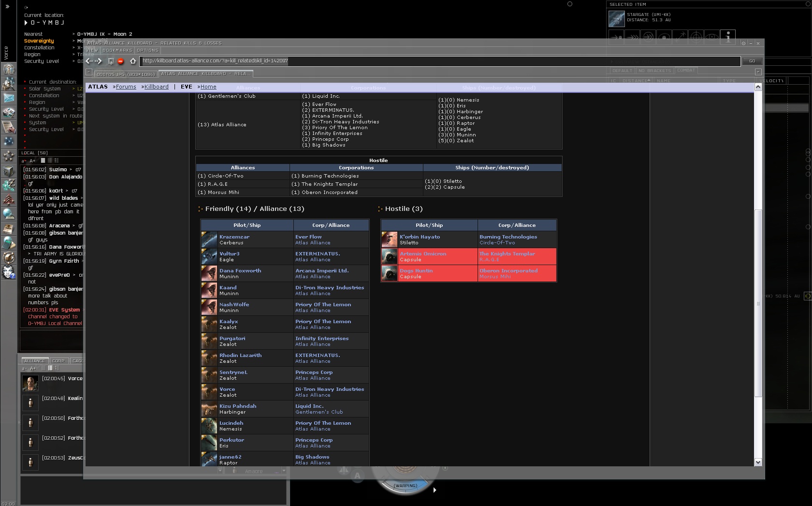Click the Stargate thumbnail in Selected Item
Viewport: 812px width, 506px height.
click(616, 18)
